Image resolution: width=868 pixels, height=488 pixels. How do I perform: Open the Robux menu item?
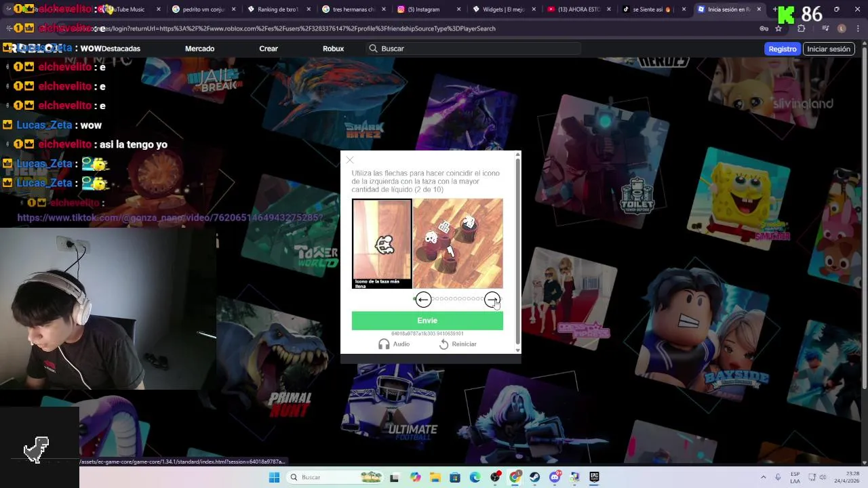click(x=333, y=49)
